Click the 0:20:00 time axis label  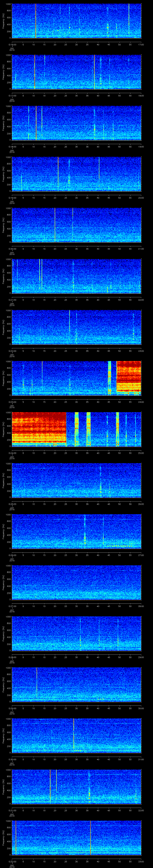tap(12, 249)
